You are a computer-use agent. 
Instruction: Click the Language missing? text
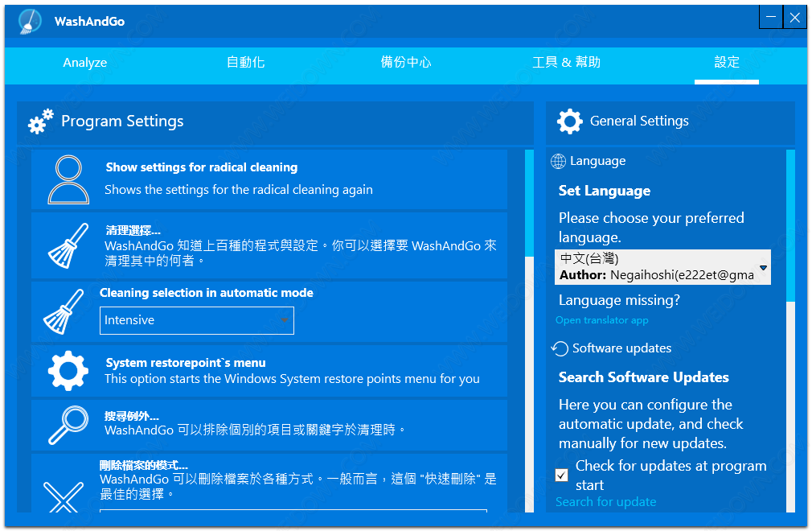(x=619, y=300)
